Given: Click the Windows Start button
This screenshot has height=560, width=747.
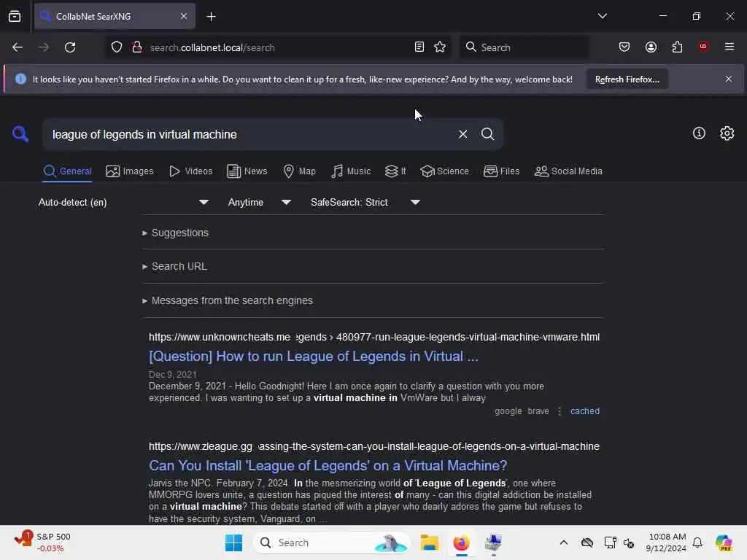Looking at the screenshot, I should [233, 542].
